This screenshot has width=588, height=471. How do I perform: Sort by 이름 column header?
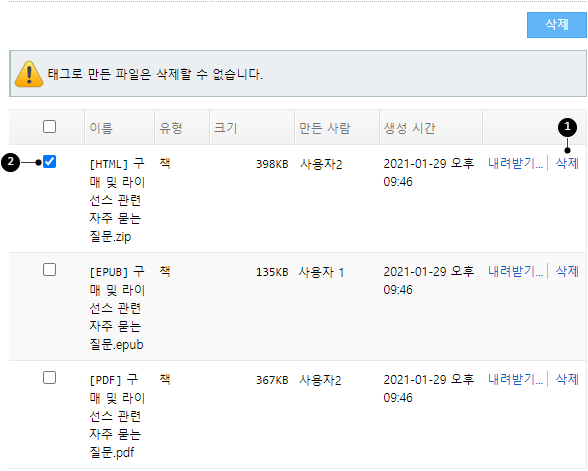101,128
